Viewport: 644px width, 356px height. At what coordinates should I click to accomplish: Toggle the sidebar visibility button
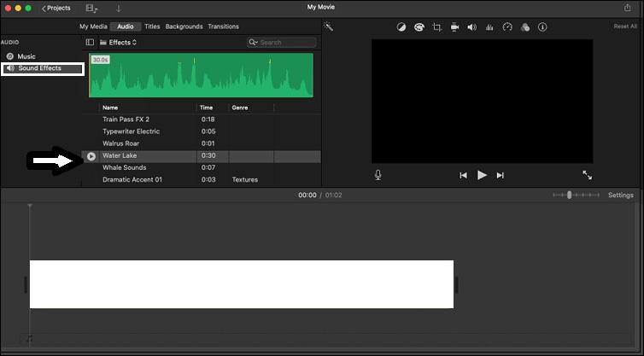[x=90, y=43]
